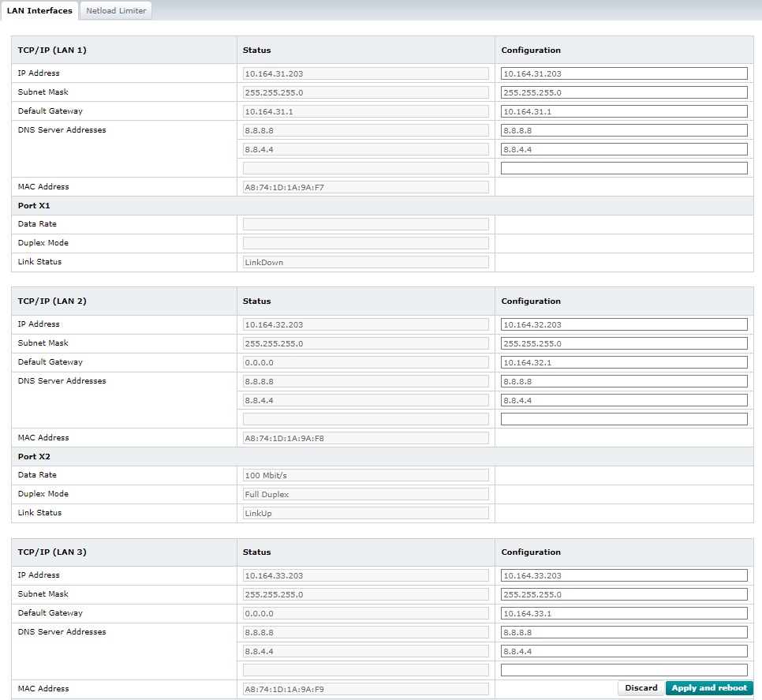Edit LAN 3 Default Gateway 10.164.33.1 field
The image size is (762, 700).
pos(623,613)
